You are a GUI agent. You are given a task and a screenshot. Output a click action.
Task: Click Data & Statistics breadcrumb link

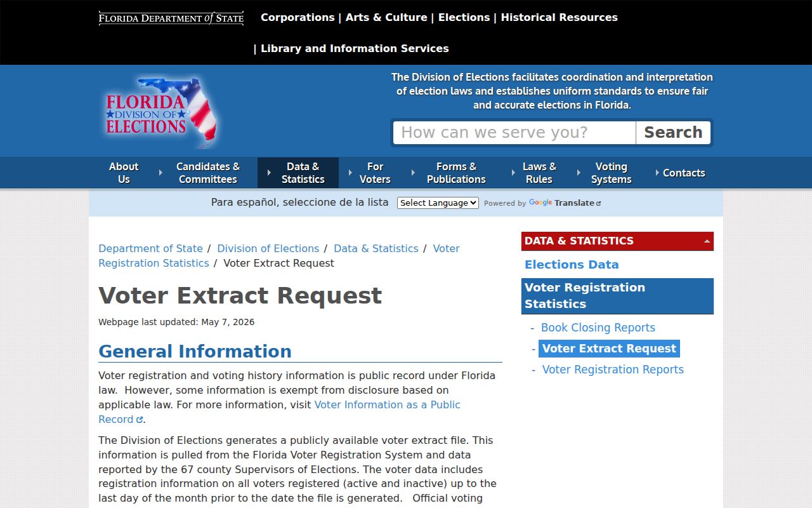tap(376, 249)
